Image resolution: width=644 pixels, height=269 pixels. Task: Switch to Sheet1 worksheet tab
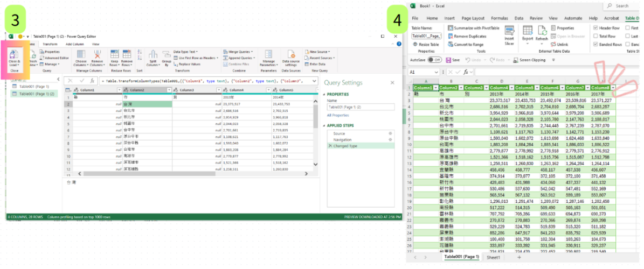493,257
